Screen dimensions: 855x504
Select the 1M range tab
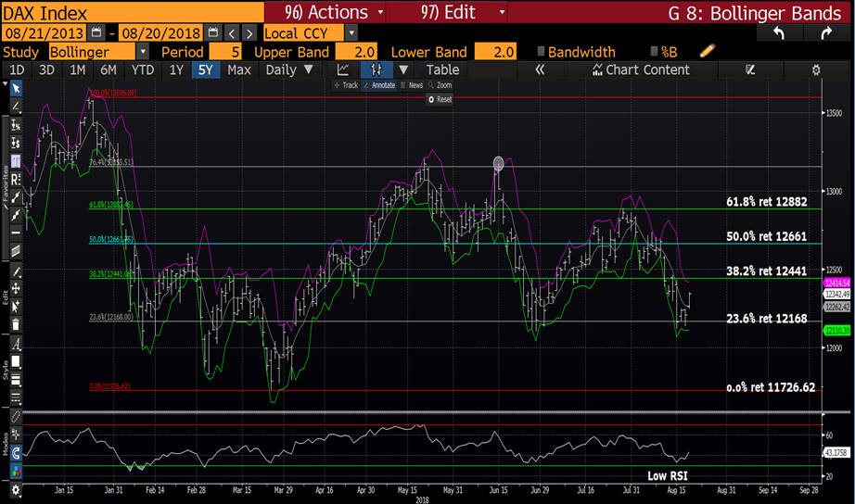(x=77, y=69)
